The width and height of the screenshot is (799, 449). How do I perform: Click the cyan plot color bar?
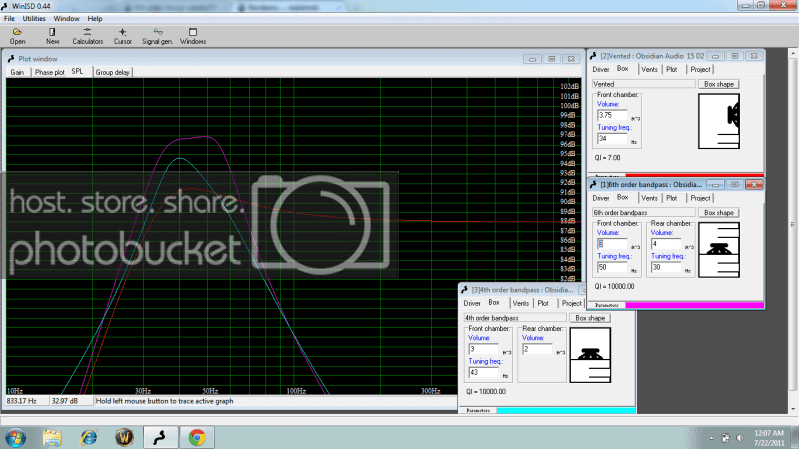tap(566, 410)
